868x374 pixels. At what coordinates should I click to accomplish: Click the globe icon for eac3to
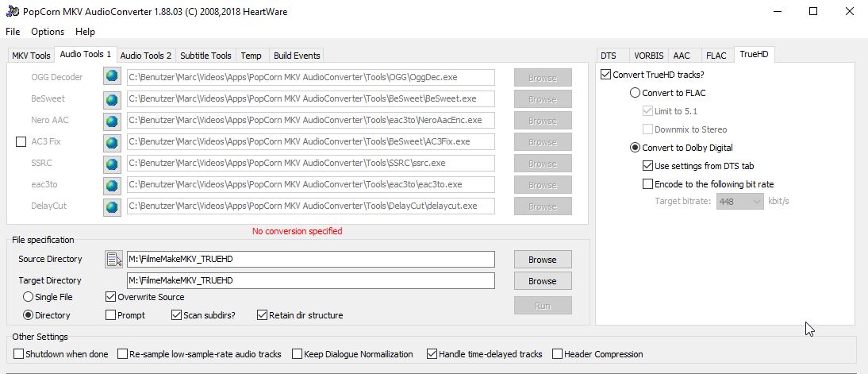[x=112, y=185]
